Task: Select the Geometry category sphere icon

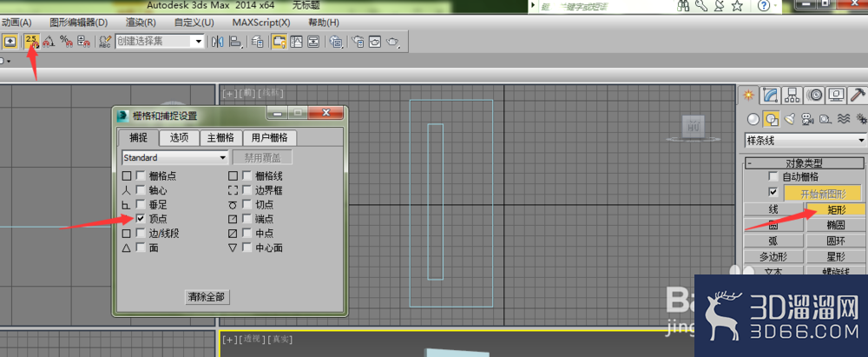Action: (x=753, y=119)
